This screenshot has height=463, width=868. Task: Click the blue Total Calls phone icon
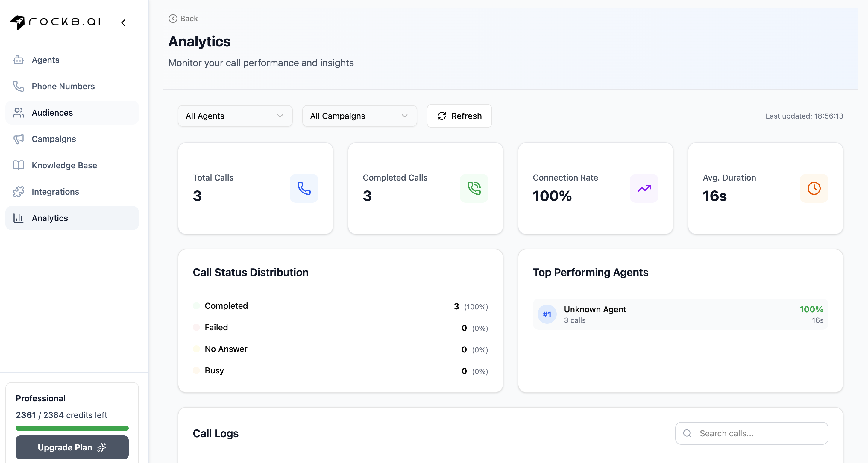(x=304, y=188)
